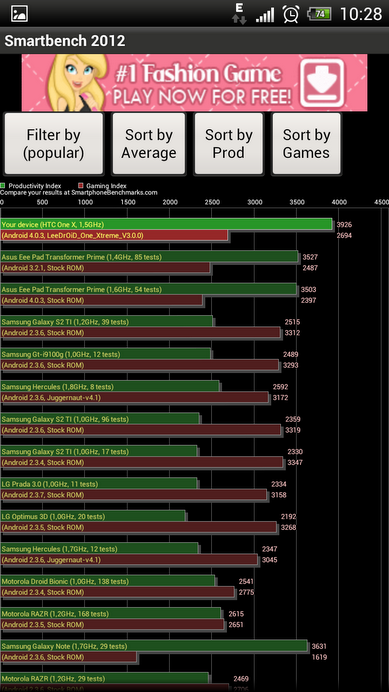Tap the red Gaming Index legend swatch
The height and width of the screenshot is (692, 389).
click(81, 186)
